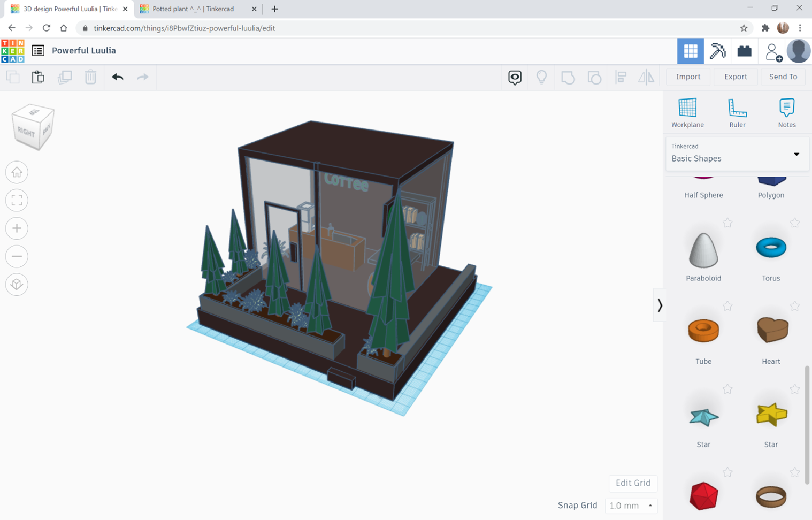
Task: Select the Workplane tool
Action: (687, 113)
